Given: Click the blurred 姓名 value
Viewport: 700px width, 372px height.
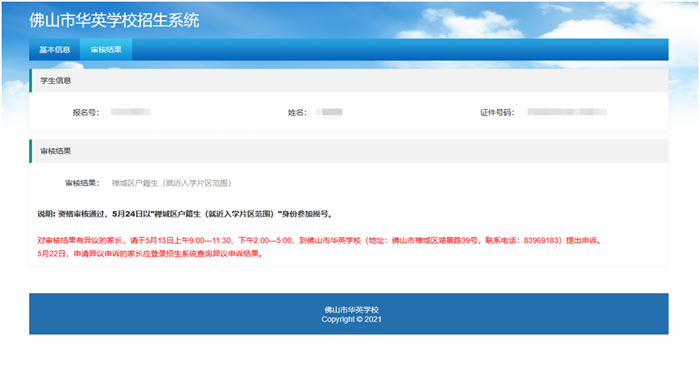Looking at the screenshot, I should [329, 112].
